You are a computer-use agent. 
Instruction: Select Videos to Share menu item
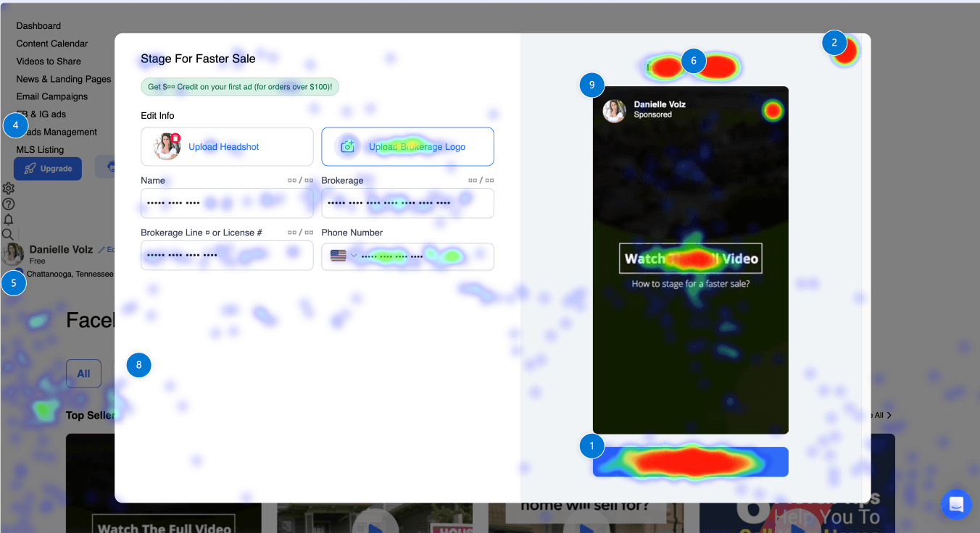49,62
